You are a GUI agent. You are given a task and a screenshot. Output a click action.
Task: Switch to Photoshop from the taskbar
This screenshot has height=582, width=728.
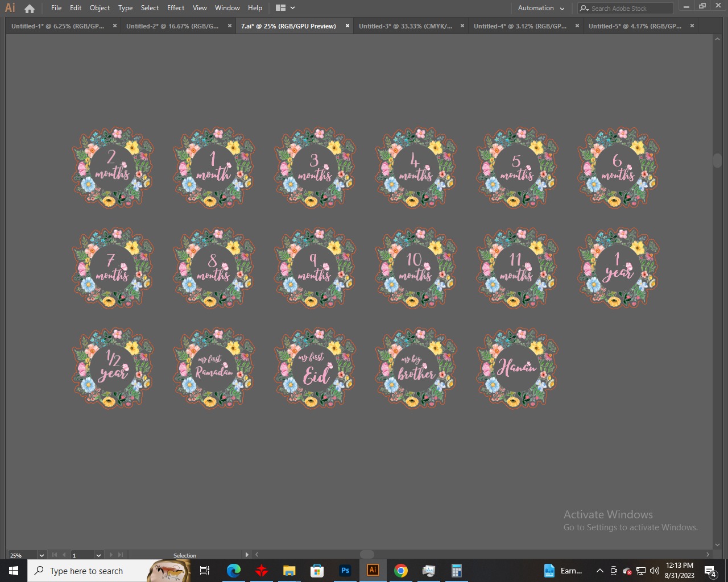point(345,571)
